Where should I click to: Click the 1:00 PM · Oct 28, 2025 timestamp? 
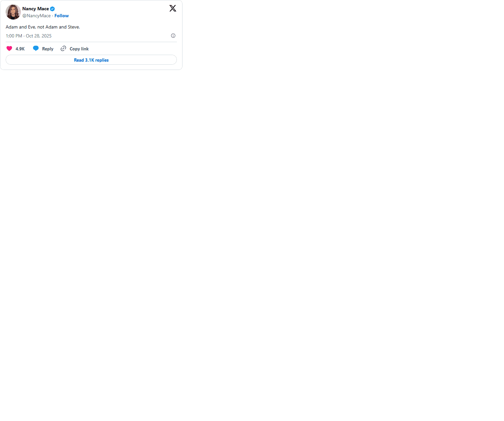click(29, 36)
